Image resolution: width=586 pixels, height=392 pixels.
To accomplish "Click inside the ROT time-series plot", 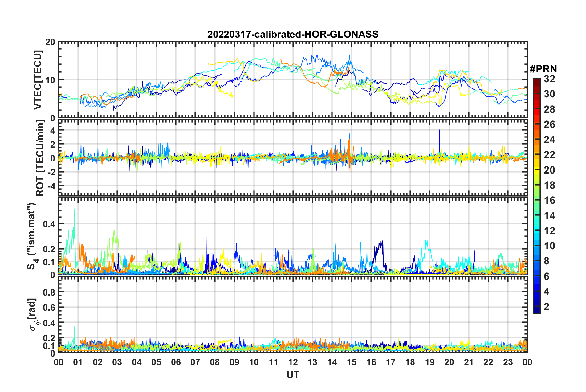I will coord(293,158).
